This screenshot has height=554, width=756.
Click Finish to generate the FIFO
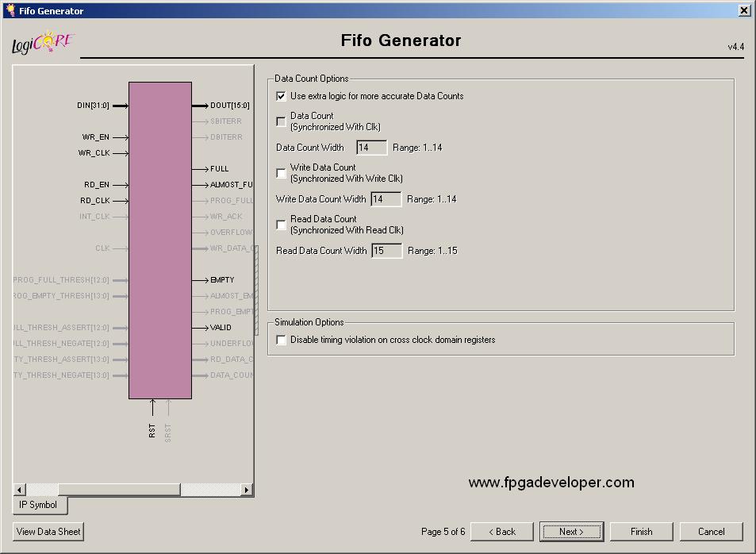click(x=641, y=531)
